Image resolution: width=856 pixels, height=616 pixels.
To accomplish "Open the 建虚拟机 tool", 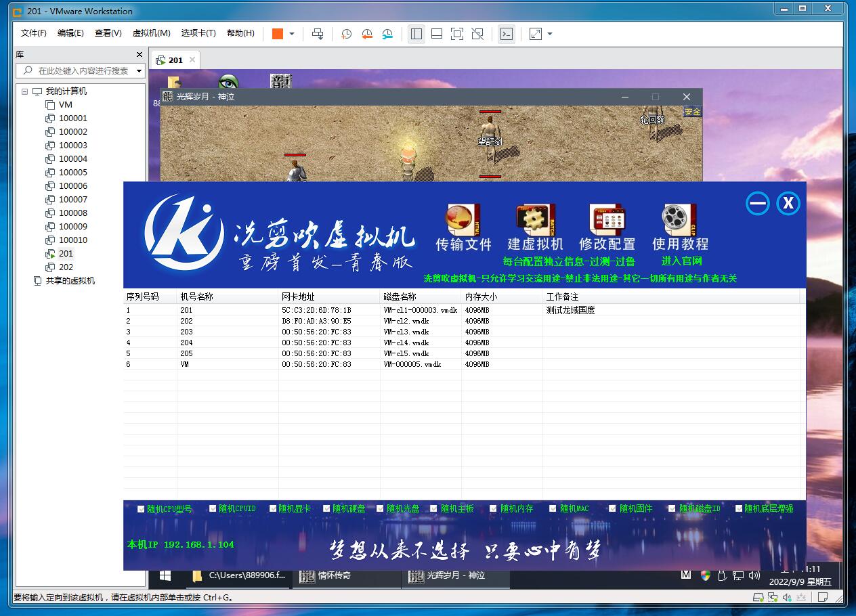I will tap(535, 221).
